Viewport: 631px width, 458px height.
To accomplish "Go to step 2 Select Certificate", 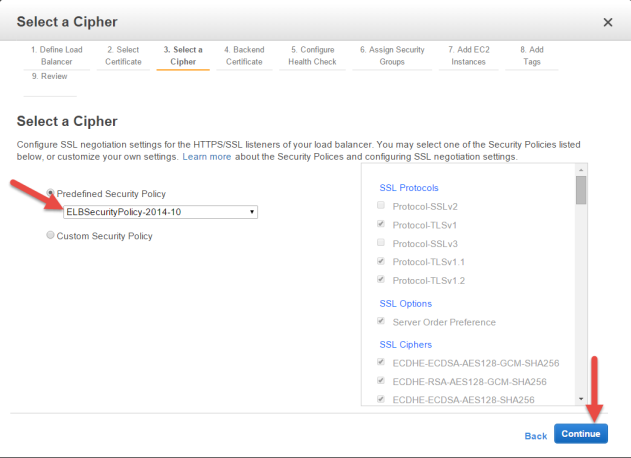I will [123, 56].
